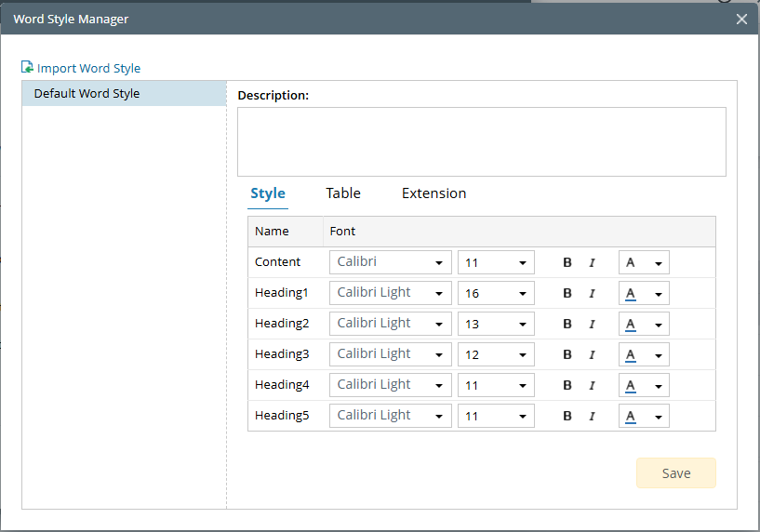Click into the Description text box
This screenshot has height=532, width=760.
pos(481,141)
